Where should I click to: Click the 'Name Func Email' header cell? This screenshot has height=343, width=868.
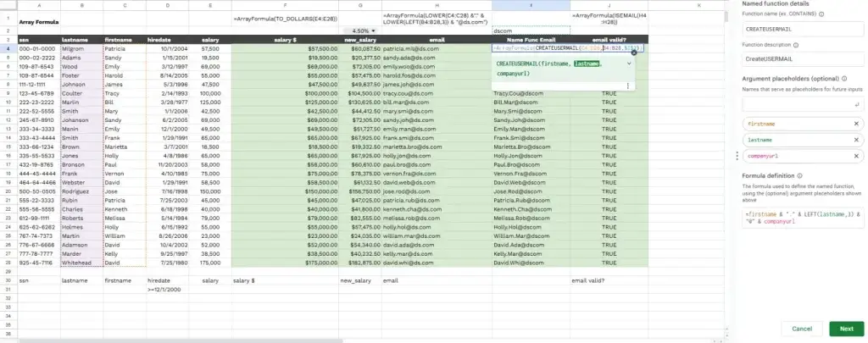[x=531, y=40]
